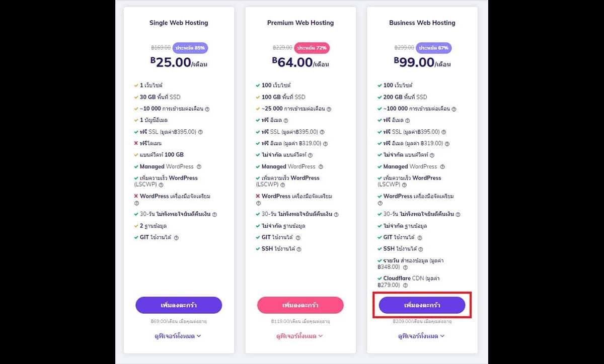This screenshot has width=604, height=364.
Task: Click Managed WordPress help icon in Business plan
Action: tap(442, 166)
